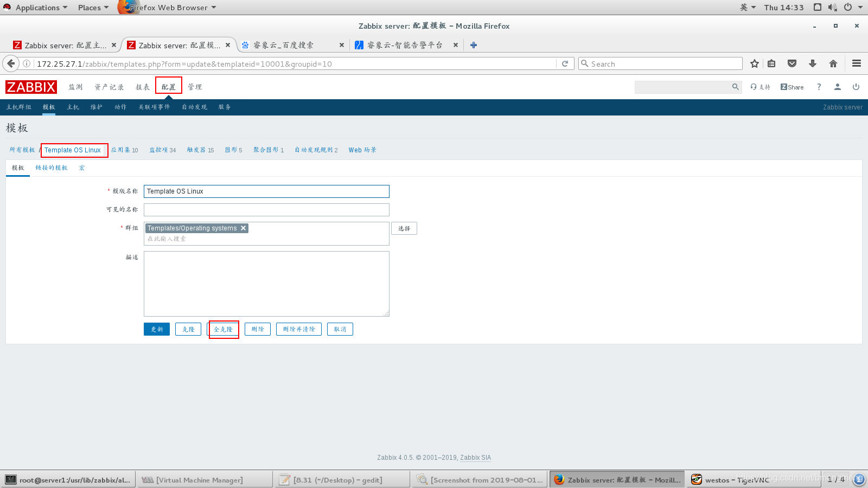Screen dimensions: 868x488
Task: Show site information icon in the URL bar
Action: [x=26, y=63]
